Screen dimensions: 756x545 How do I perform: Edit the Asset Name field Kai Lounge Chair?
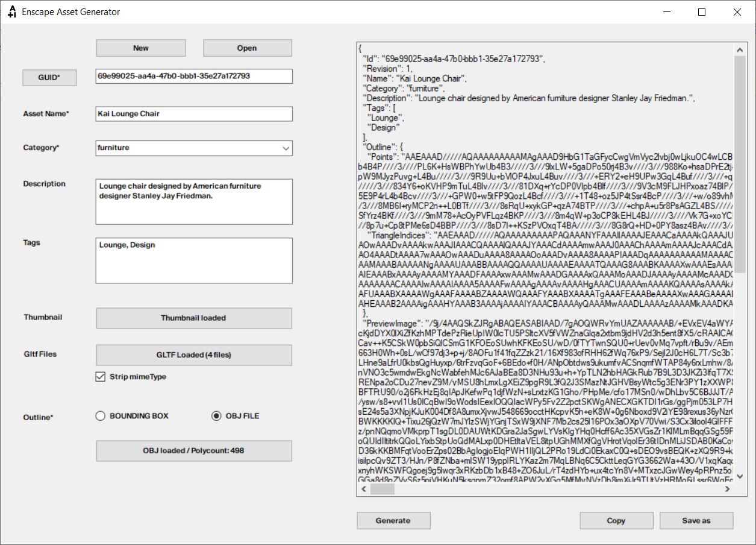(194, 114)
